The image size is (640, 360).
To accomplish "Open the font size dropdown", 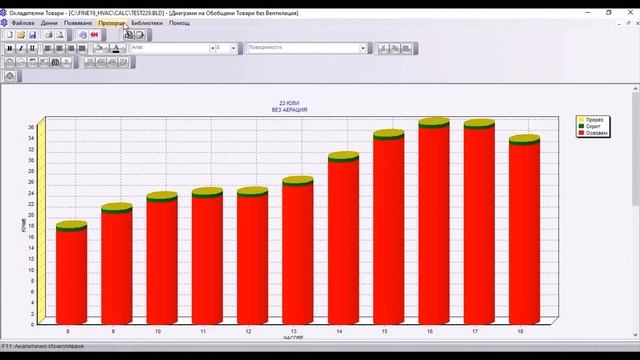I will tap(233, 48).
